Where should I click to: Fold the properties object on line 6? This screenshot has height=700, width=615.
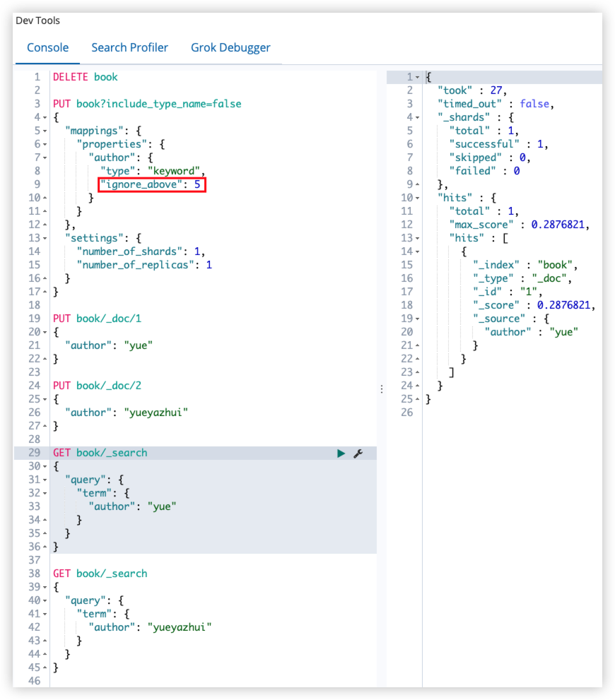45,145
